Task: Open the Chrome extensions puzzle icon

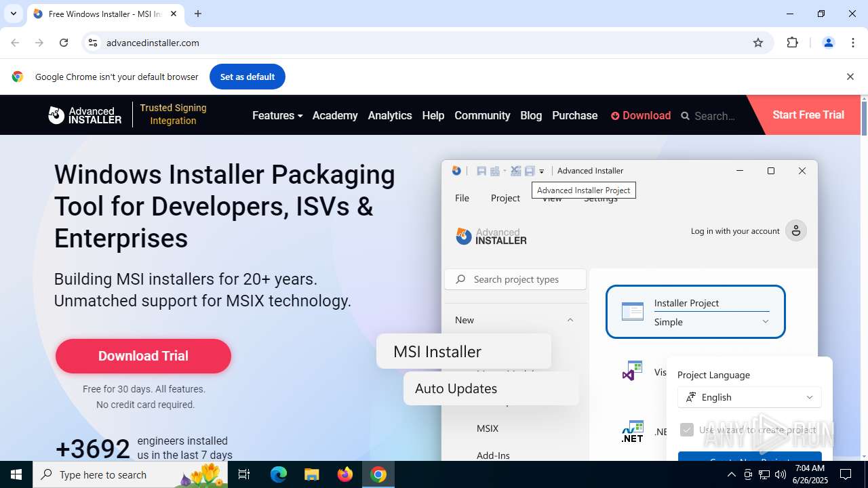Action: pyautogui.click(x=792, y=43)
